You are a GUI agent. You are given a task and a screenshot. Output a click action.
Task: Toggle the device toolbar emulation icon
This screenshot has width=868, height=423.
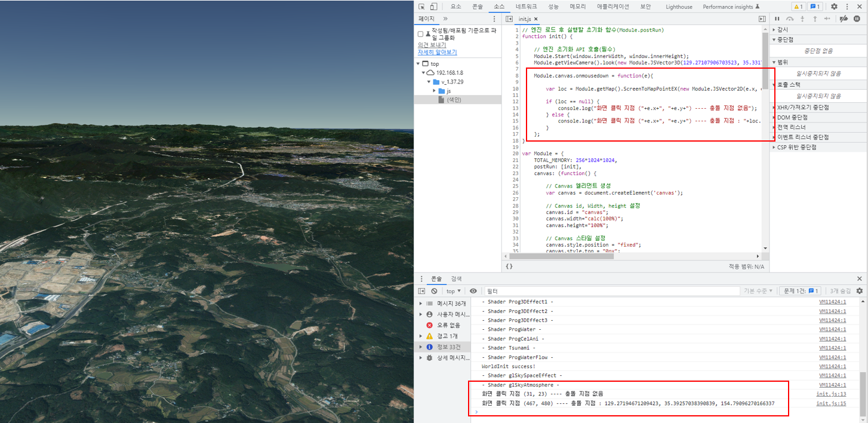coord(432,5)
